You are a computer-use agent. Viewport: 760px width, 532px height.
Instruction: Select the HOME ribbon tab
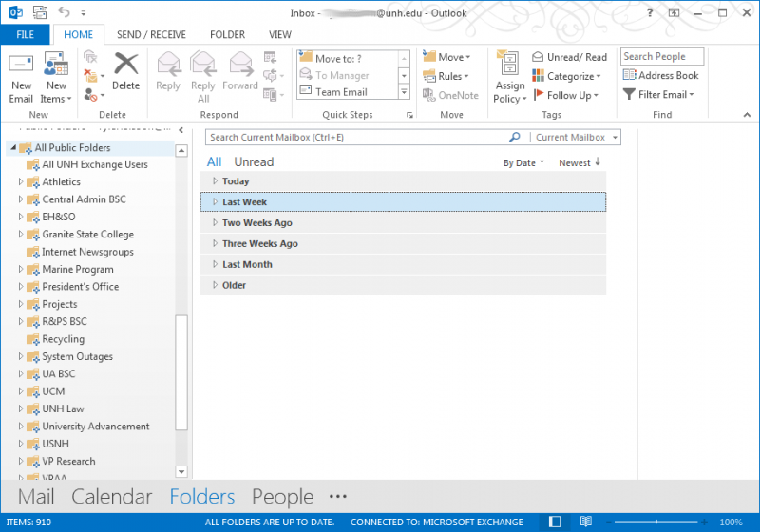click(x=79, y=34)
